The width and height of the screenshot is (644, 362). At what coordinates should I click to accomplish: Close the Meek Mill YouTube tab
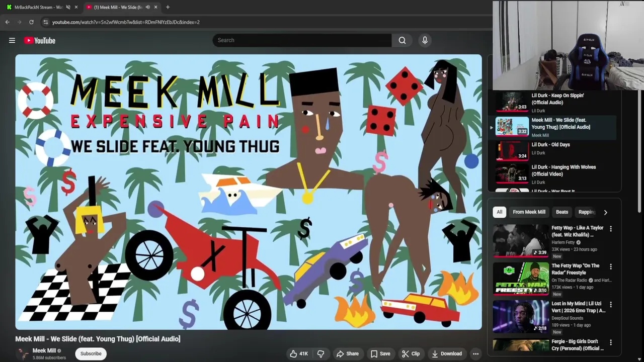coord(155,7)
